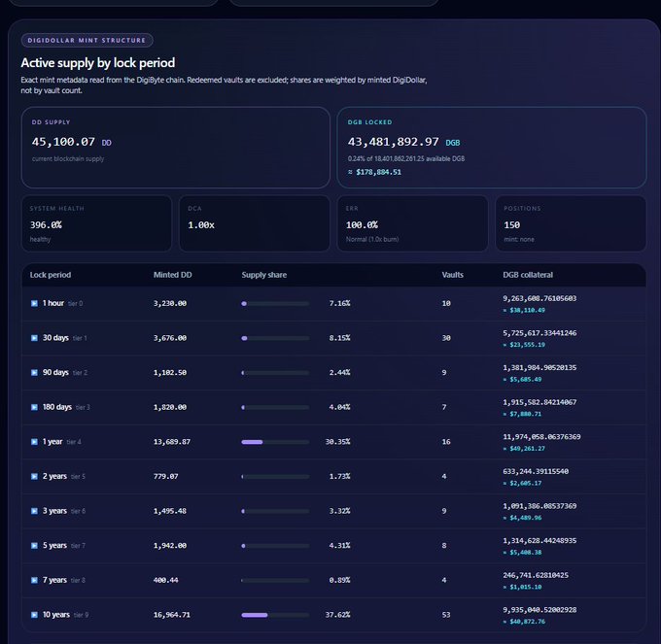Open the DCA 1.00x card
Image resolution: width=661 pixels, height=644 pixels.
click(x=255, y=223)
